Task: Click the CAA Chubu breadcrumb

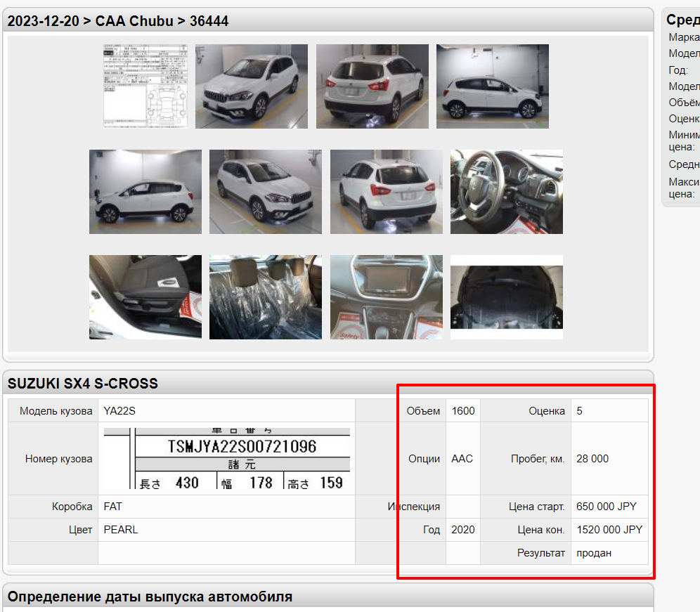Action: (x=134, y=21)
